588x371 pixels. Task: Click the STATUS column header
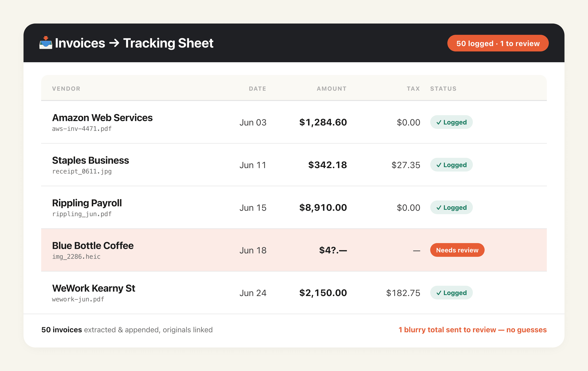tap(443, 89)
